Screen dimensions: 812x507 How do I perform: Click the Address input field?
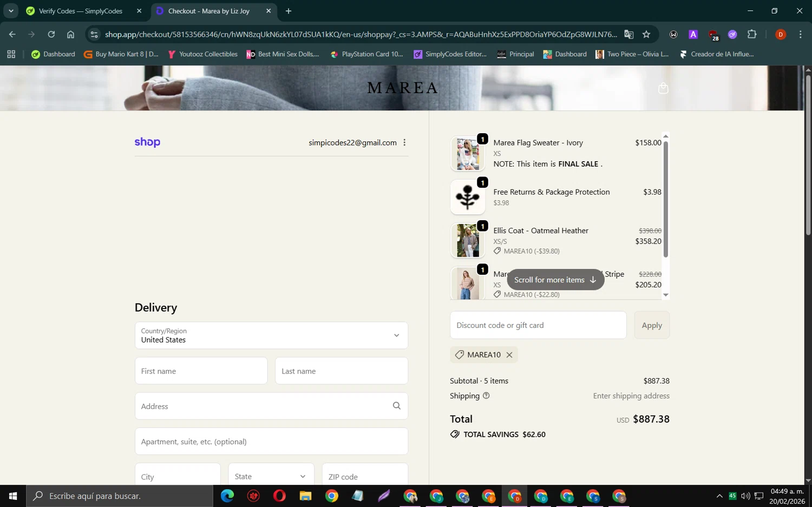271,406
